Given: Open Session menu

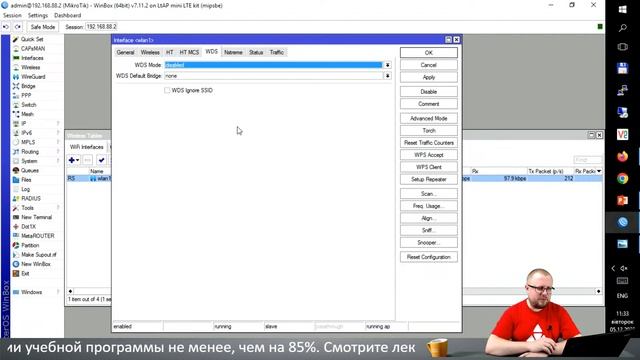Looking at the screenshot, I should [12, 16].
